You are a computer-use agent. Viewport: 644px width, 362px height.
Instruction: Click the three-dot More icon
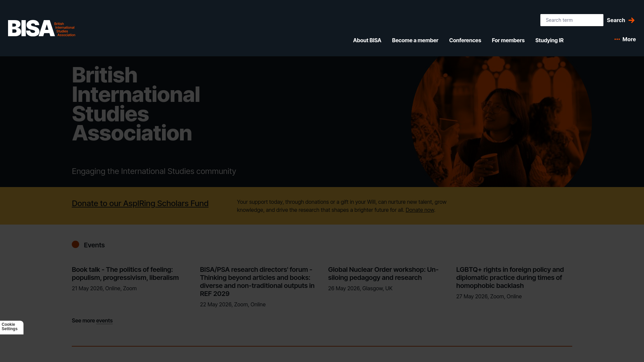click(617, 40)
